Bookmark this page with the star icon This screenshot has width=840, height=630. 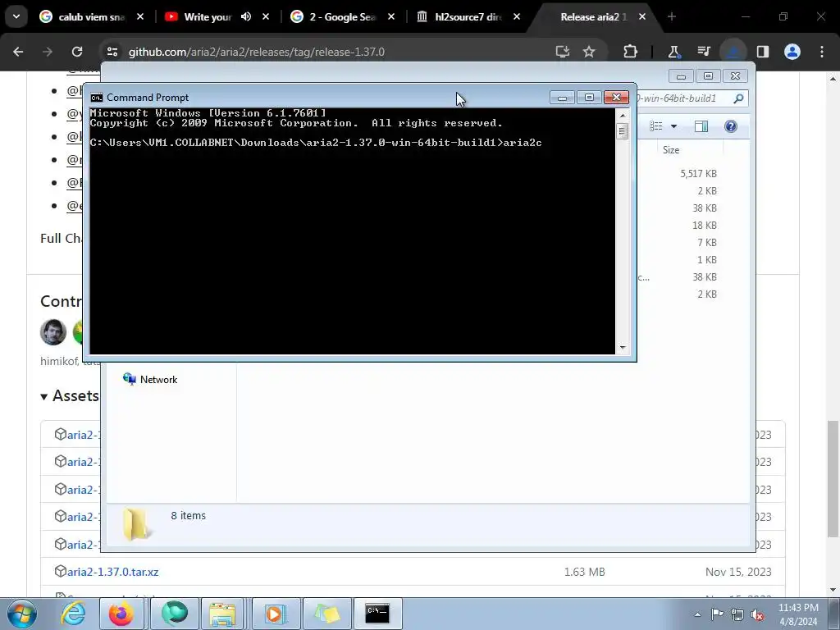point(589,52)
